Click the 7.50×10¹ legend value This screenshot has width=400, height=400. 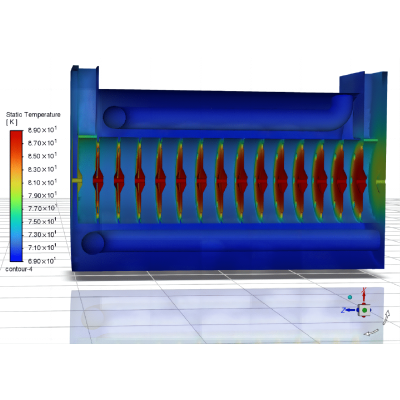(x=42, y=222)
